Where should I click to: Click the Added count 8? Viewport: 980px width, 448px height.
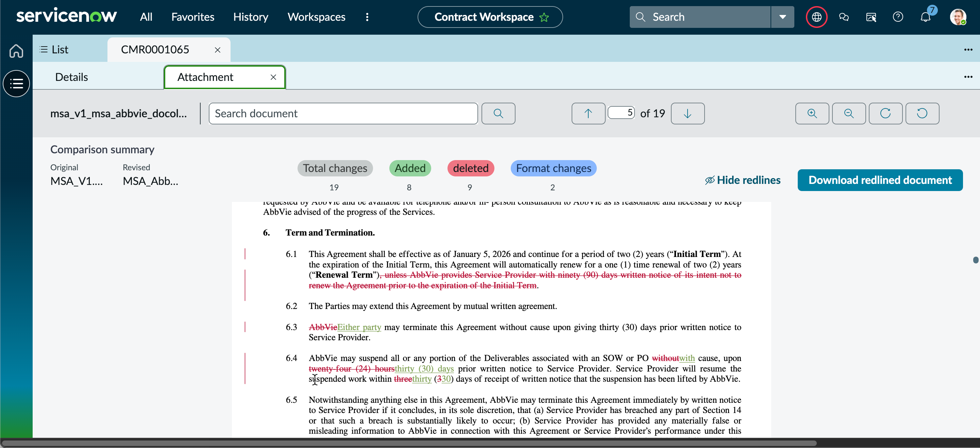(409, 188)
